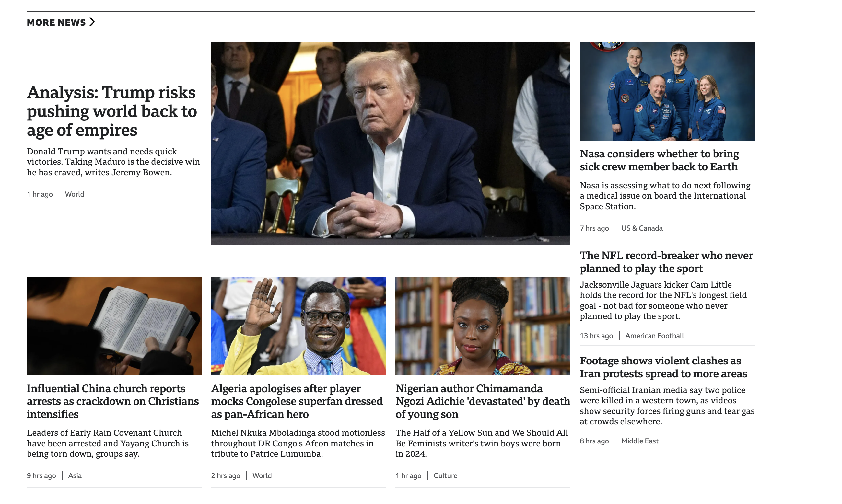Click the large Trump photo thumbnail

tap(391, 143)
